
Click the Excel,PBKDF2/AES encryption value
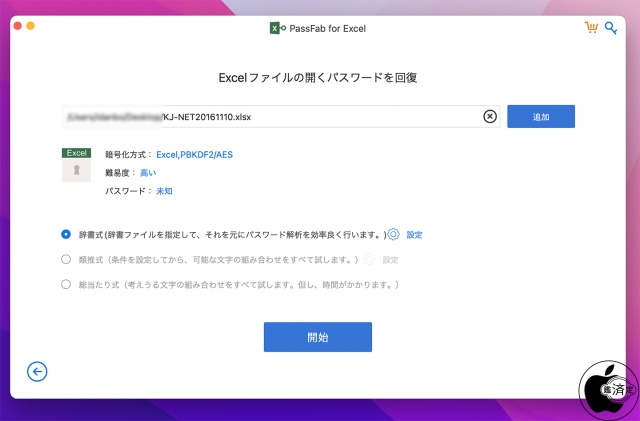(194, 155)
